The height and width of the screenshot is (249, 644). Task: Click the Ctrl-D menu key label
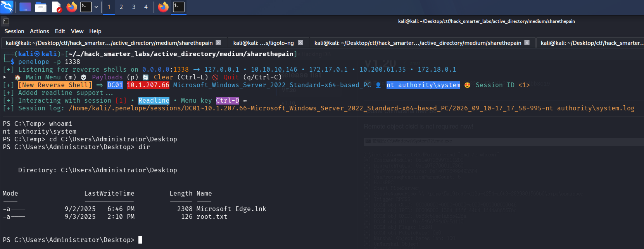pyautogui.click(x=228, y=101)
